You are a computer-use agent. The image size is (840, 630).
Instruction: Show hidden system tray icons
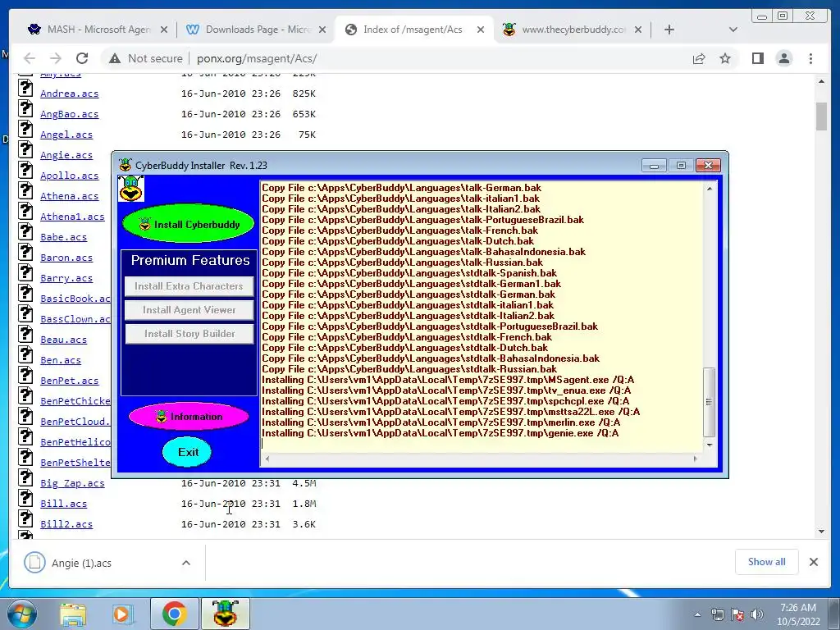(x=697, y=614)
